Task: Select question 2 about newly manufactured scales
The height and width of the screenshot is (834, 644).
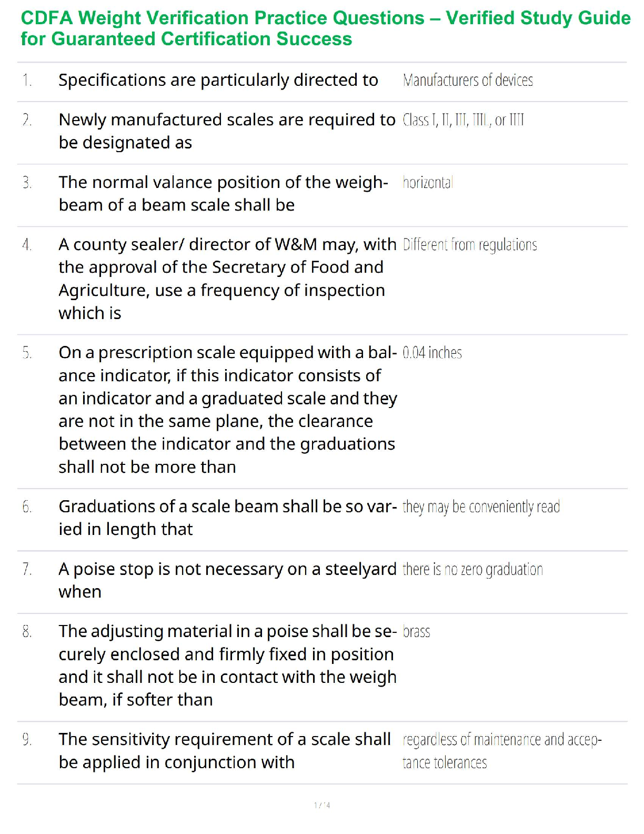Action: pos(226,131)
